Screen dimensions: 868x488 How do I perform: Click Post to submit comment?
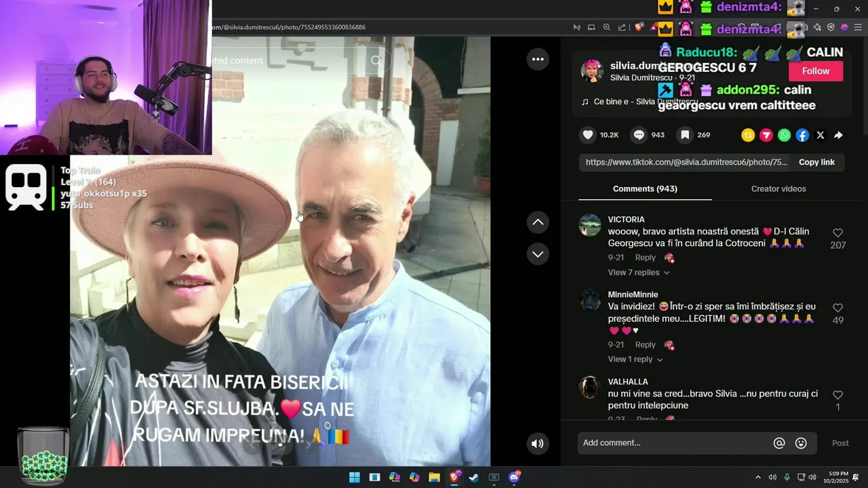click(840, 443)
